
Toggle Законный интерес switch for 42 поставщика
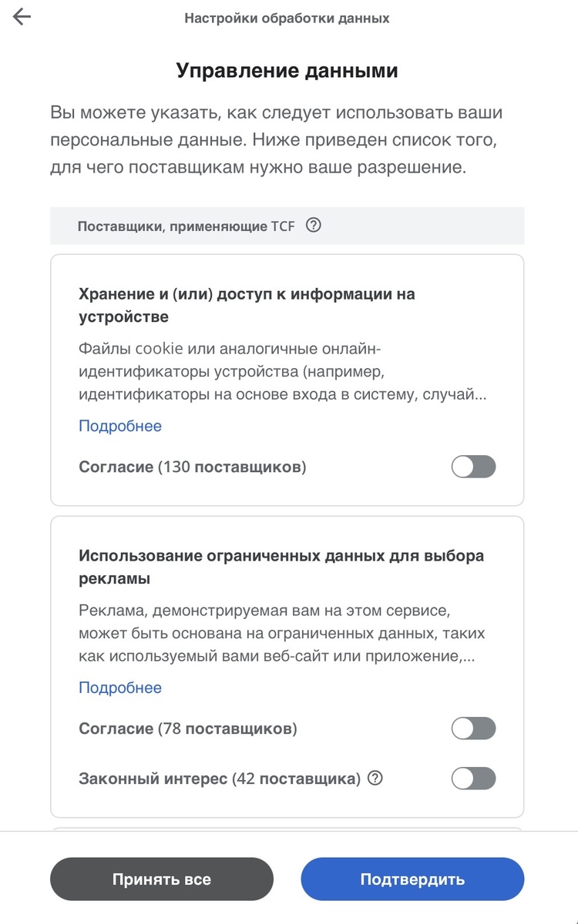[473, 778]
